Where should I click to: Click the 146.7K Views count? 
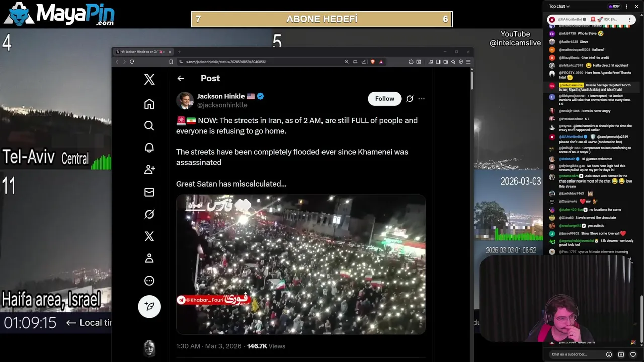click(x=266, y=346)
